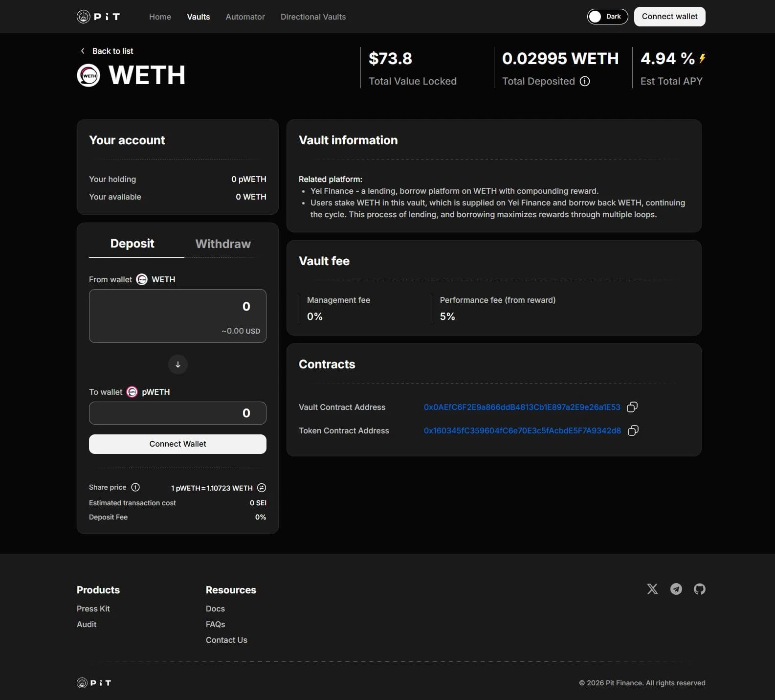Focus the From wallet WETH amount field
This screenshot has width=775, height=700.
(177, 316)
